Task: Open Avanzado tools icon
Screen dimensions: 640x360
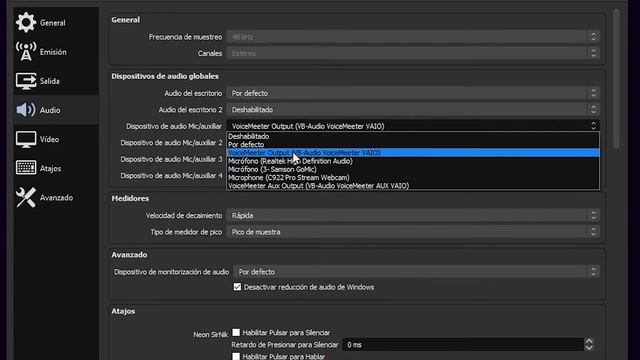Action: (26, 197)
